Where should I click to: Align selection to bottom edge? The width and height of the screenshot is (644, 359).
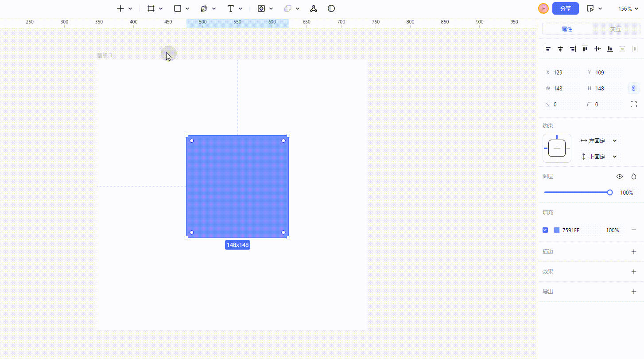tap(610, 49)
